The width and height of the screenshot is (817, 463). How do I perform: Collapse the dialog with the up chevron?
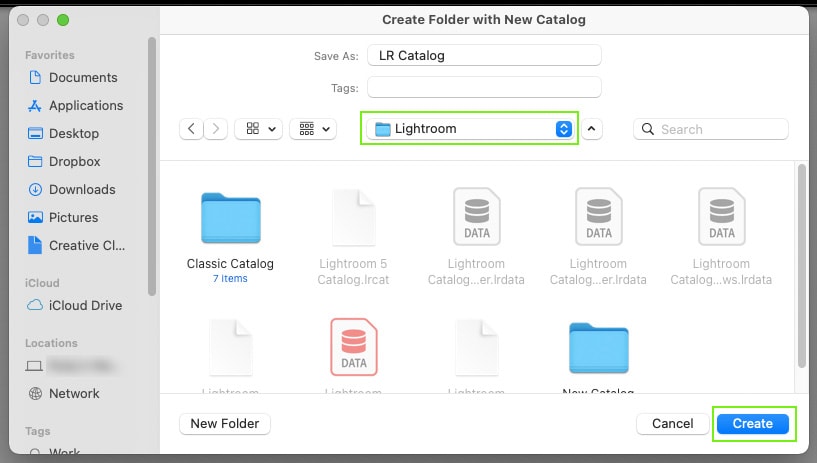click(591, 129)
